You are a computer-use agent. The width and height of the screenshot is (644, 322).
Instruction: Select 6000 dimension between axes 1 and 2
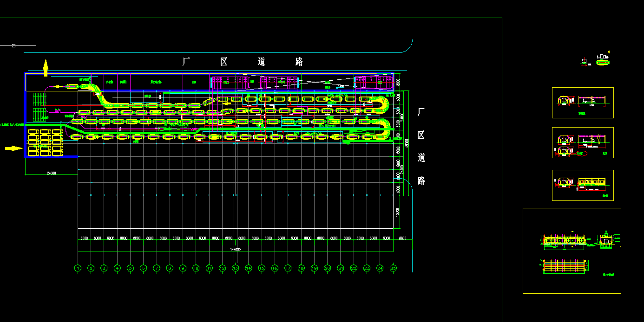tap(85, 238)
